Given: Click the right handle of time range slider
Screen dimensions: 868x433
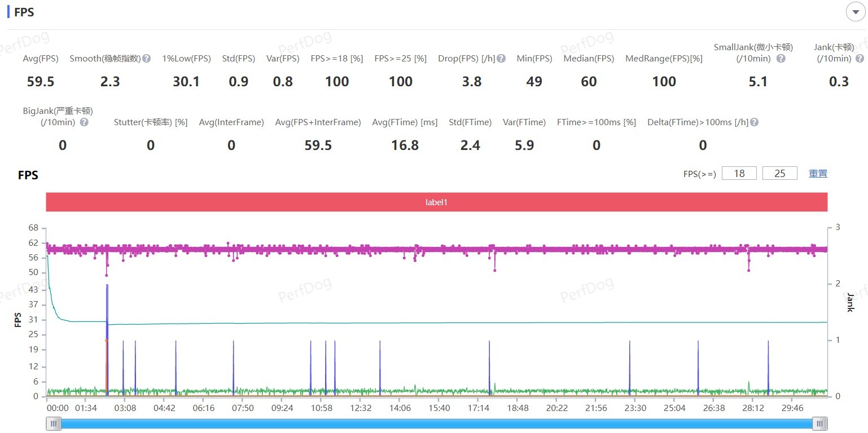Looking at the screenshot, I should click(820, 423).
